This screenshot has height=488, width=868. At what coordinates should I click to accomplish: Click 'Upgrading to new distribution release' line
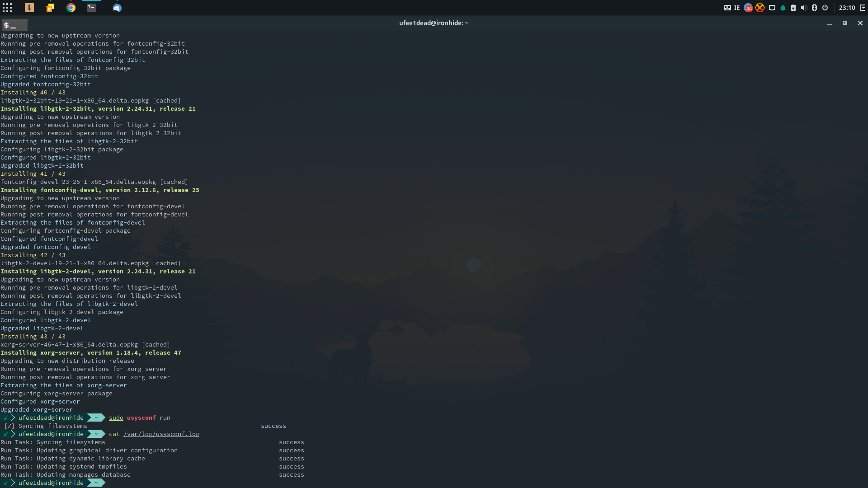tap(67, 361)
